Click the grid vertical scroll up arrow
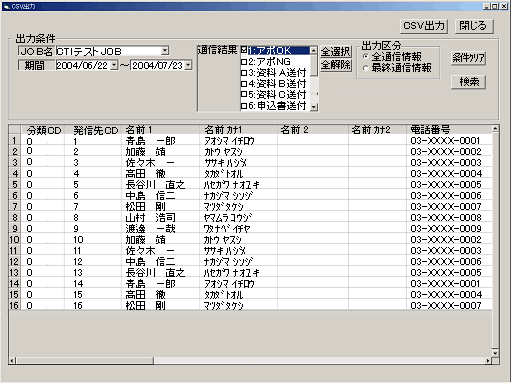This screenshot has width=511, height=383. [x=495, y=129]
